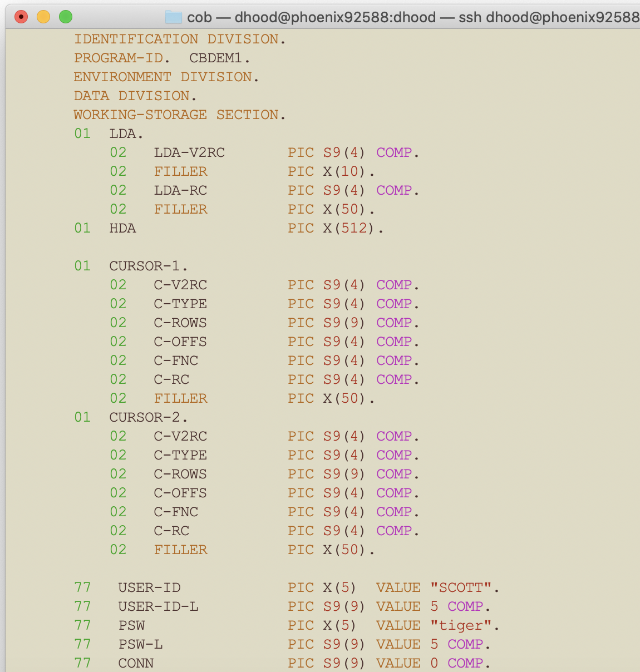Image resolution: width=640 pixels, height=672 pixels.
Task: Click the LDA-V2RC field name
Action: coord(189,152)
